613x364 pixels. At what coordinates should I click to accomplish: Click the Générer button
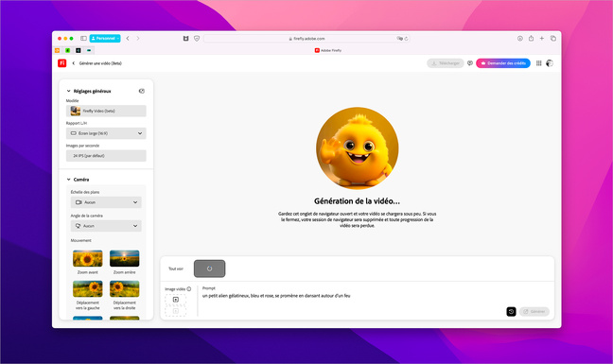pos(534,312)
